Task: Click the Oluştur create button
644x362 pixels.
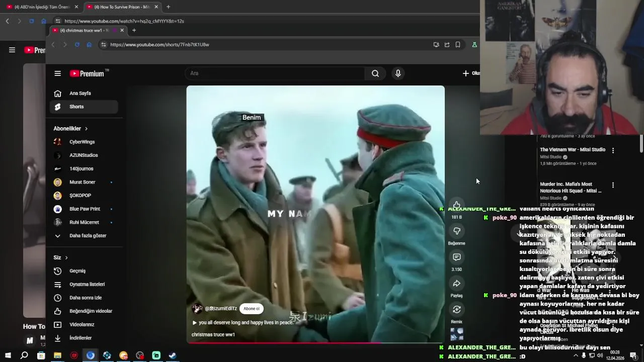Action: tap(471, 73)
